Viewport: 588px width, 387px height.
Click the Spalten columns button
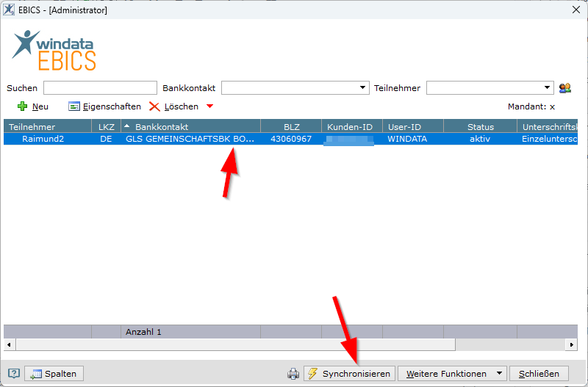tap(54, 374)
